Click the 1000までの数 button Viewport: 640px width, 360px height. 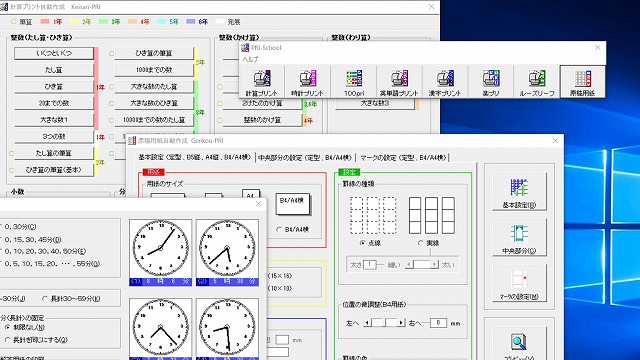click(154, 70)
